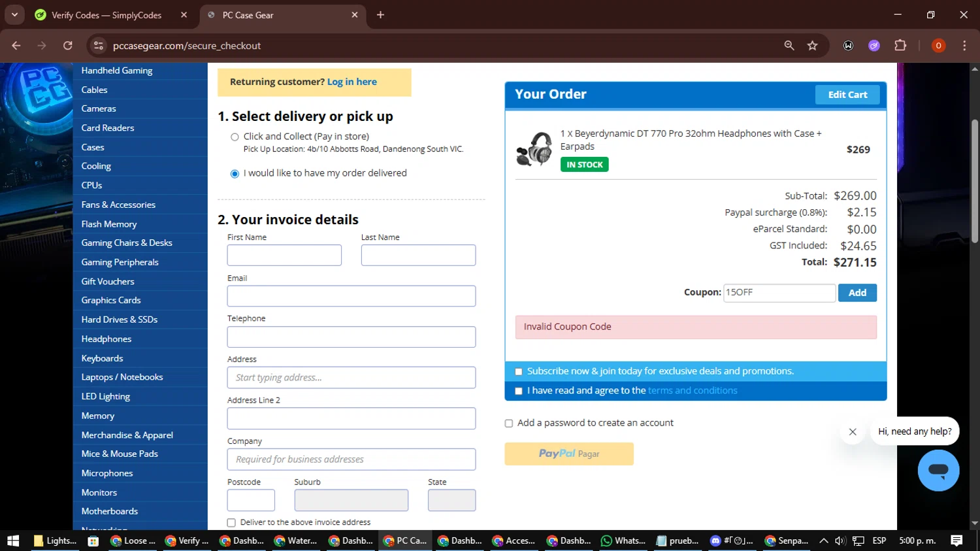Open the Monitors category
Screen dimensions: 980x551
[99, 492]
